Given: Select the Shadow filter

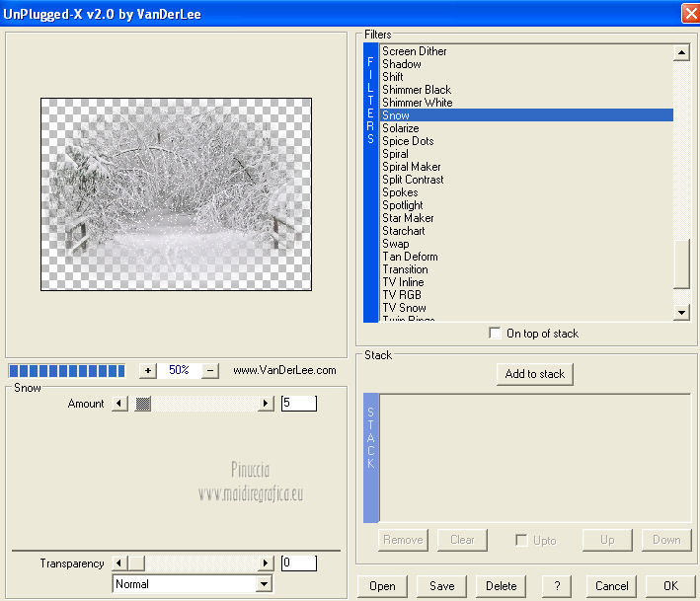Looking at the screenshot, I should tap(526, 64).
